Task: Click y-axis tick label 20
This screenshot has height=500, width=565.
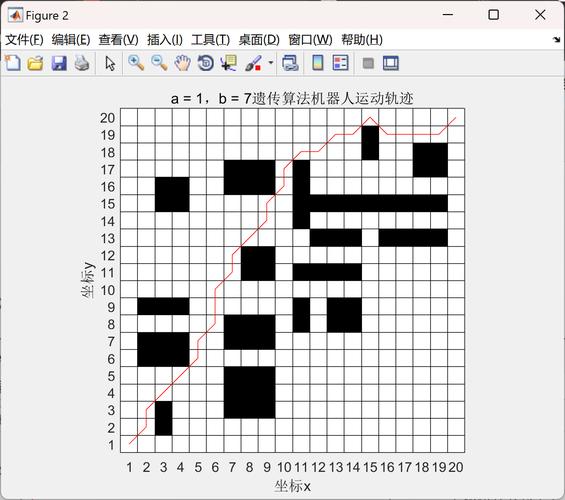Action: [107, 118]
